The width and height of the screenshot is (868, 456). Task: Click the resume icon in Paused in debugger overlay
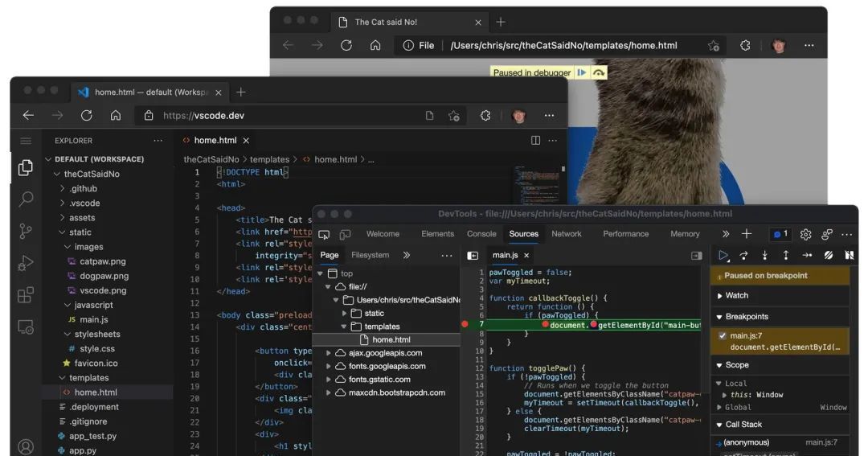tap(582, 72)
